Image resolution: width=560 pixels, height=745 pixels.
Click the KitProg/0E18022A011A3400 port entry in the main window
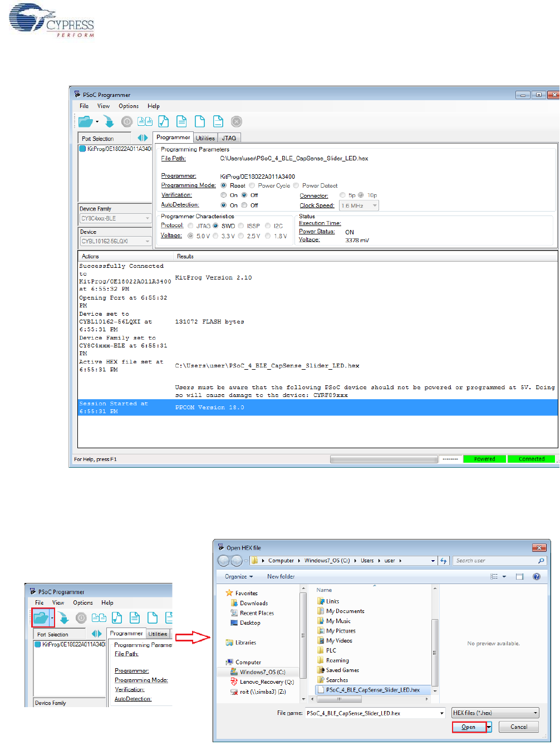tap(116, 149)
